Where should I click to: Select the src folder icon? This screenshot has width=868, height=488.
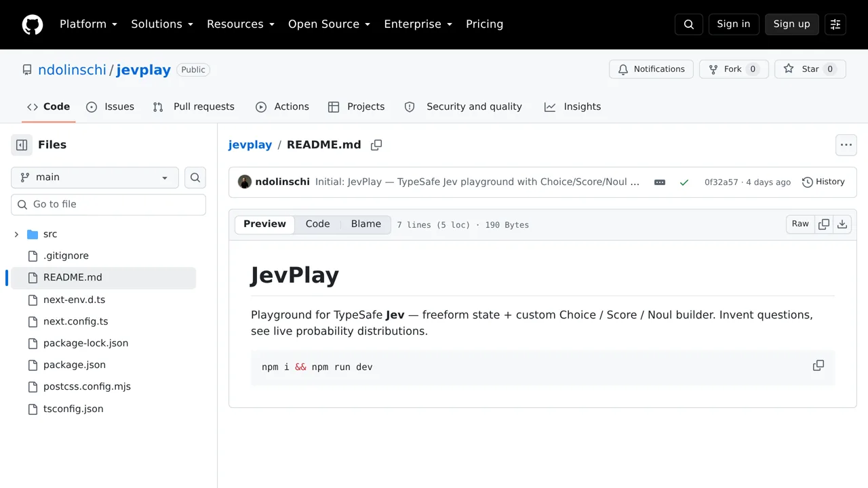33,235
